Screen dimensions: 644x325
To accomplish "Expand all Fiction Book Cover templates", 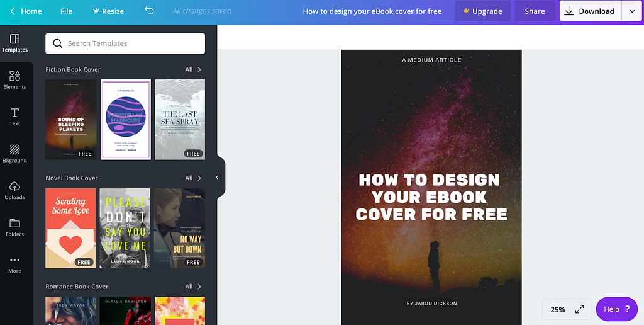I will point(193,69).
